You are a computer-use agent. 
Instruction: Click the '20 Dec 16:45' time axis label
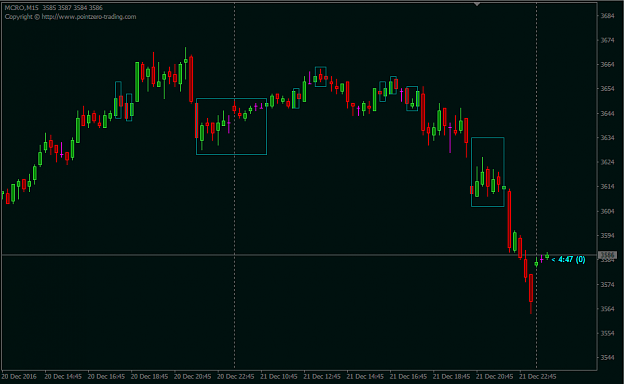[106, 376]
